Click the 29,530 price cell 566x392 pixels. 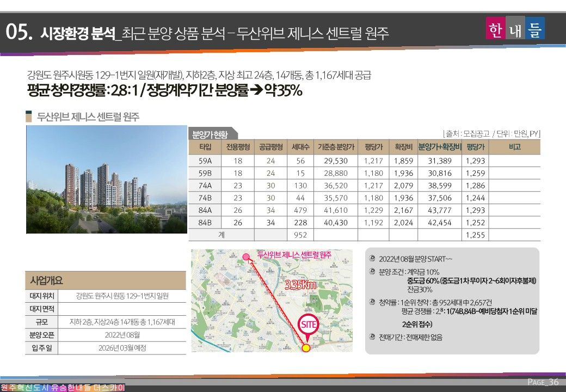pos(336,161)
